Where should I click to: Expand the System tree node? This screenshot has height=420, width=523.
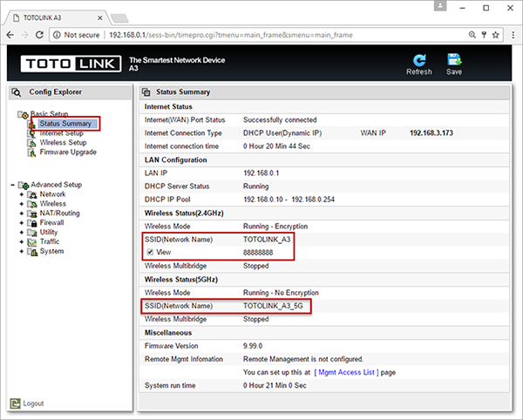pos(22,251)
